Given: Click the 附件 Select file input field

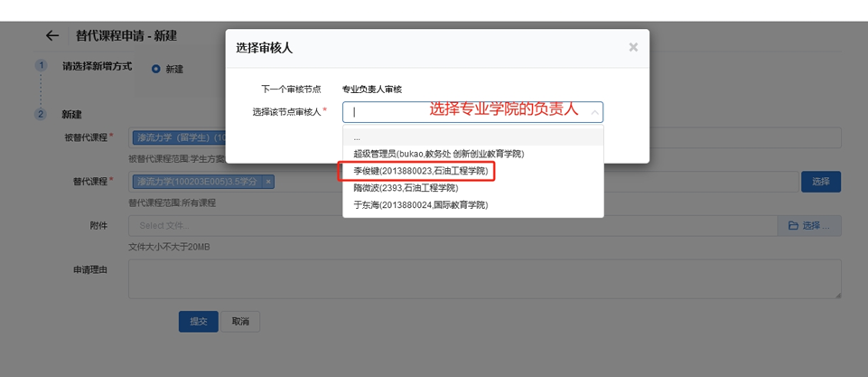Looking at the screenshot, I should pos(452,225).
